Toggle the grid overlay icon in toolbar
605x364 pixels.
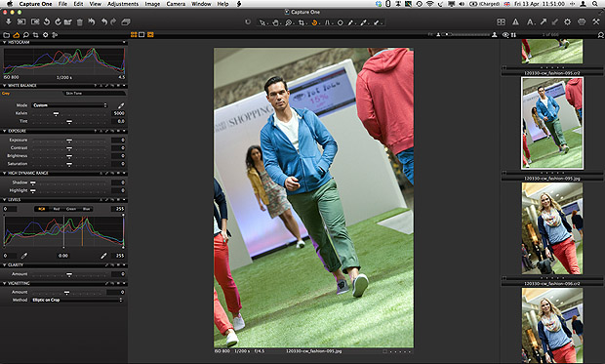point(501,22)
